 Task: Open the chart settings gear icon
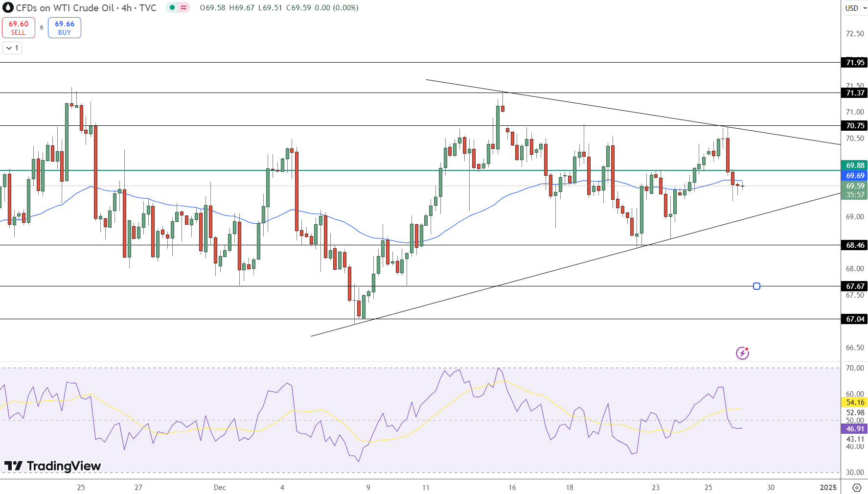click(x=857, y=487)
